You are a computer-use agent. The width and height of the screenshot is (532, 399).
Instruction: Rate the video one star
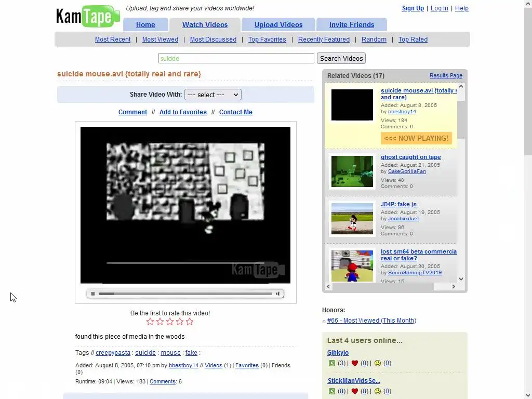(x=150, y=322)
